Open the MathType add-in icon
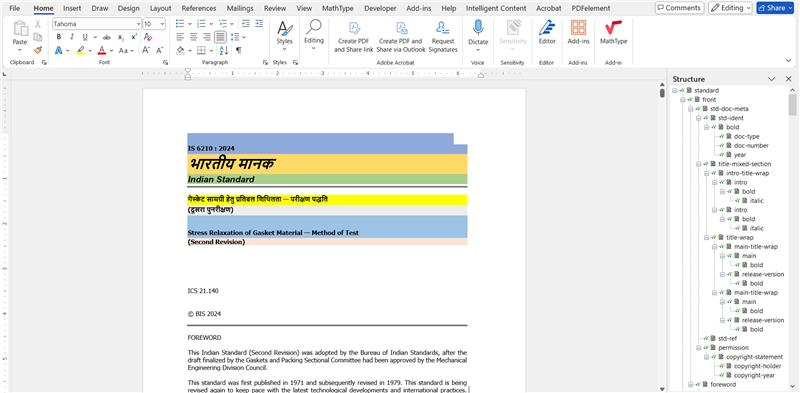Image resolution: width=800 pixels, height=393 pixels. (613, 28)
